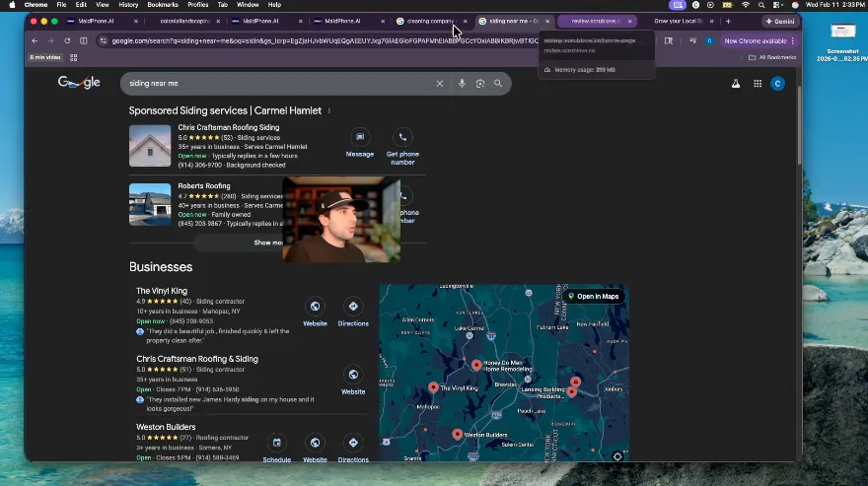Click the Gemini button
The height and width of the screenshot is (486, 868).
[x=780, y=21]
